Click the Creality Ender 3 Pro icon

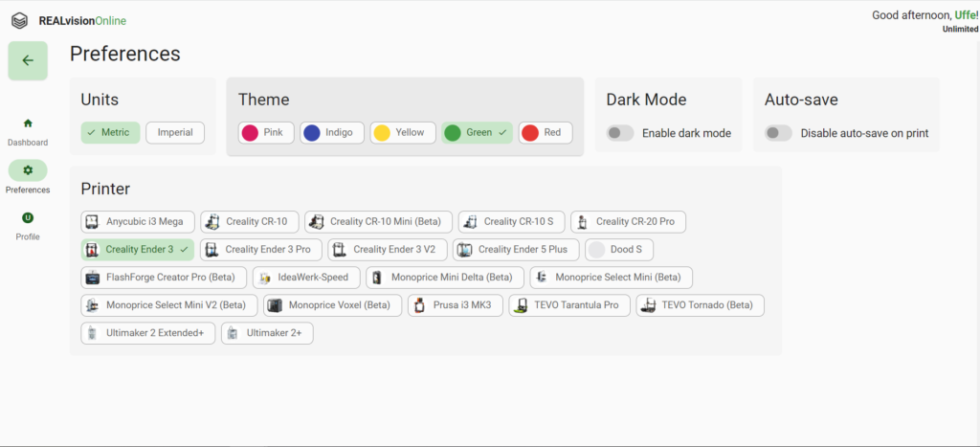click(x=212, y=250)
